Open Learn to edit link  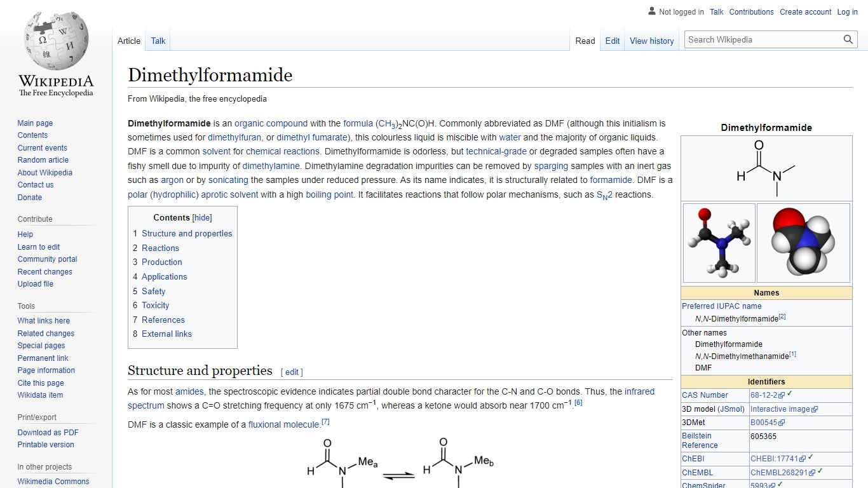pyautogui.click(x=39, y=247)
